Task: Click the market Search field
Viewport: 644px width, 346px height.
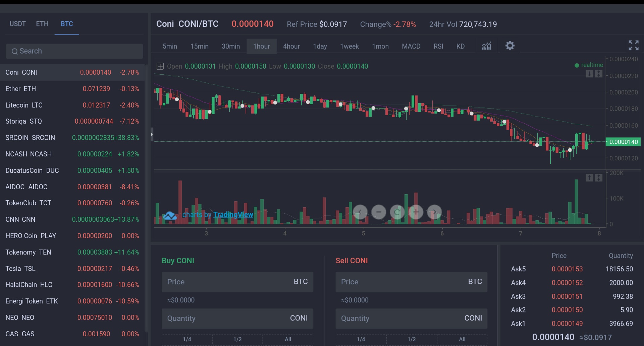Action: [x=74, y=51]
